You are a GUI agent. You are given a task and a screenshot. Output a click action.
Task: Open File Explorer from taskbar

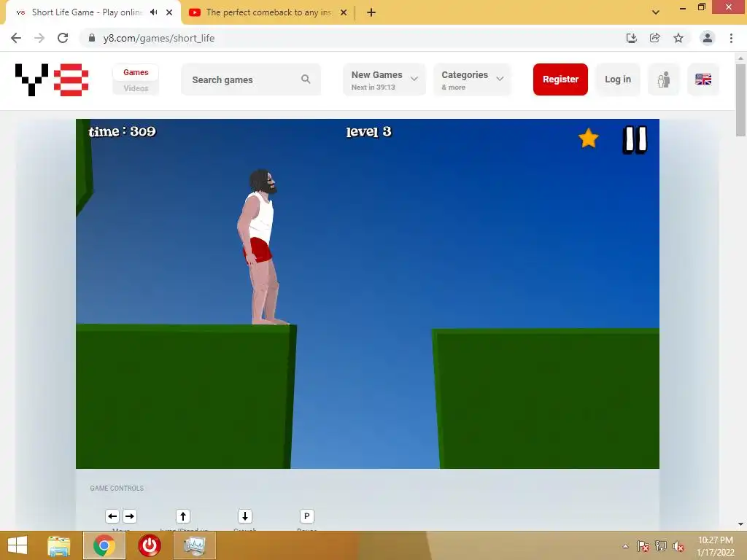[58, 545]
